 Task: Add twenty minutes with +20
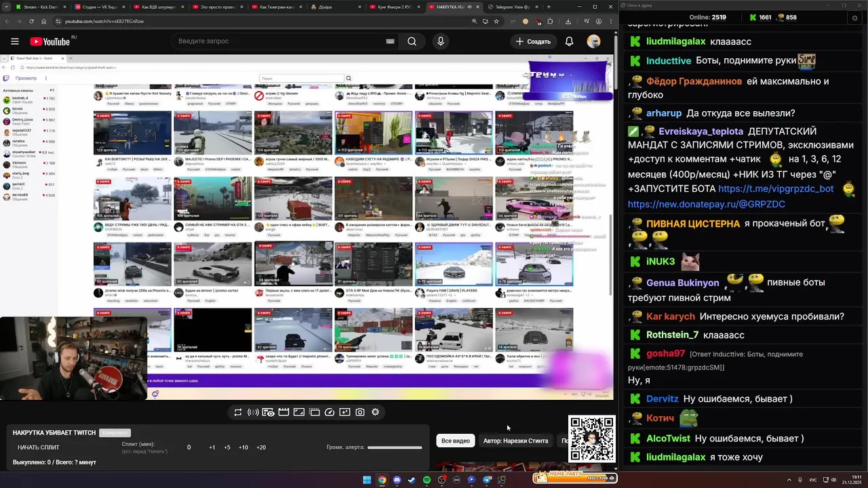pos(261,447)
